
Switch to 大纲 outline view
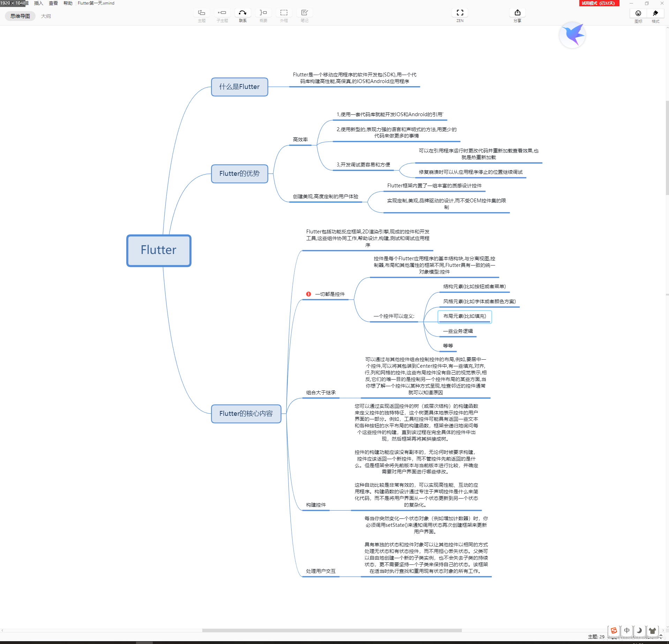click(46, 16)
